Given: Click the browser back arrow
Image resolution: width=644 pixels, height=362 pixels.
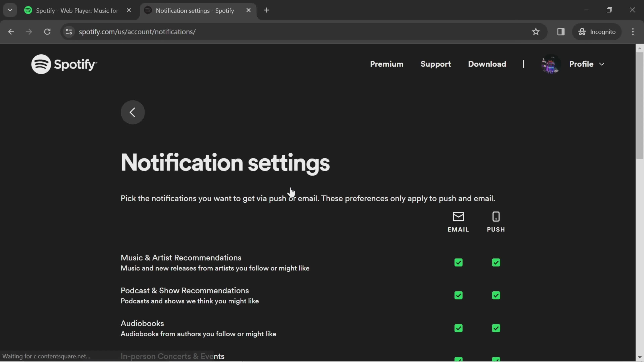Looking at the screenshot, I should click(11, 32).
